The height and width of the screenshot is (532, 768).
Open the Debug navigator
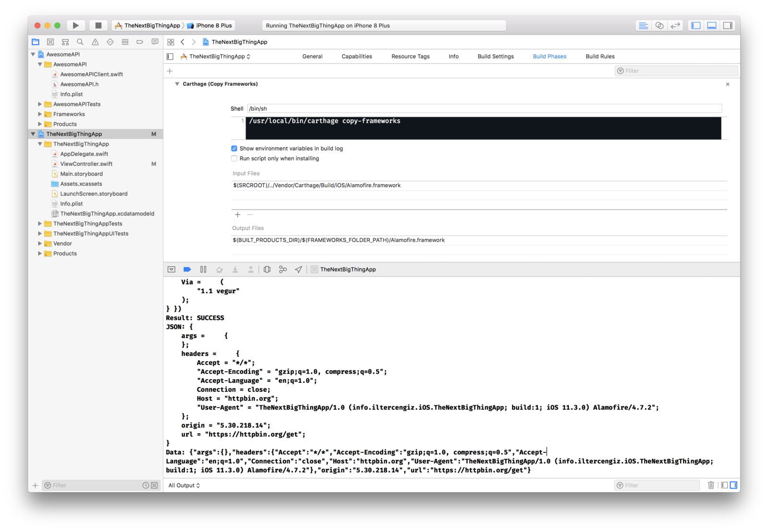tap(125, 42)
